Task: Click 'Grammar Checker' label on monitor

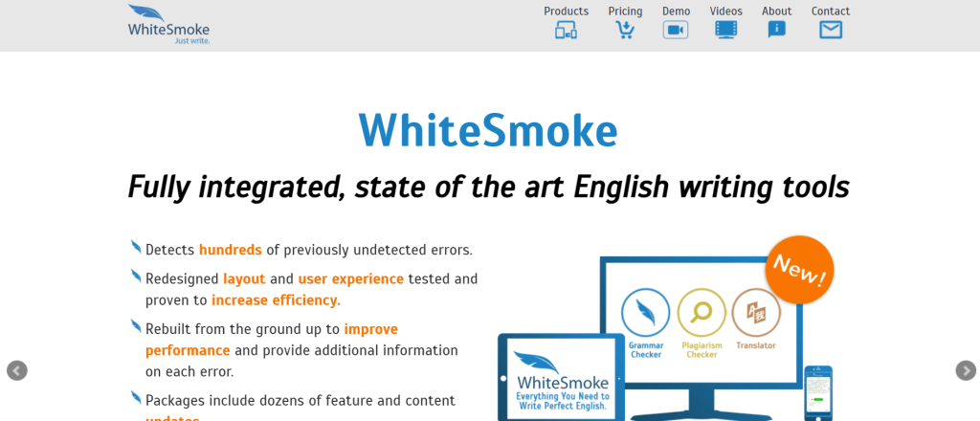Action: coord(646,350)
